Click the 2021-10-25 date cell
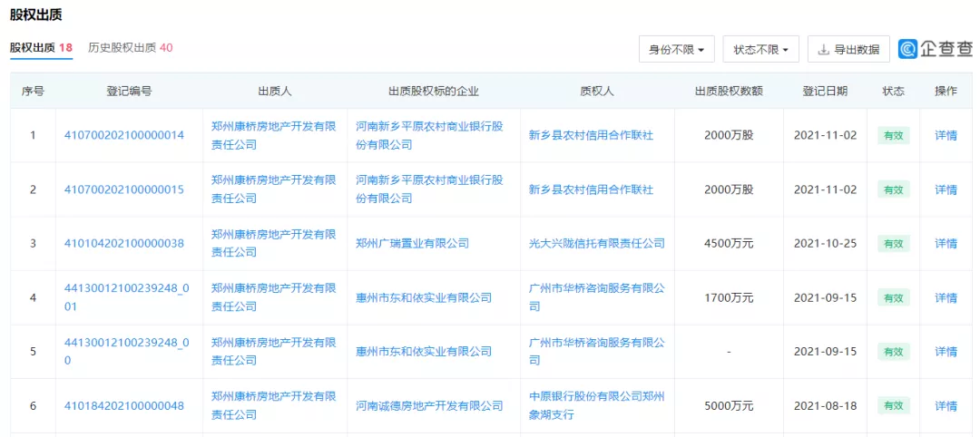The height and width of the screenshot is (437, 980). (x=825, y=244)
